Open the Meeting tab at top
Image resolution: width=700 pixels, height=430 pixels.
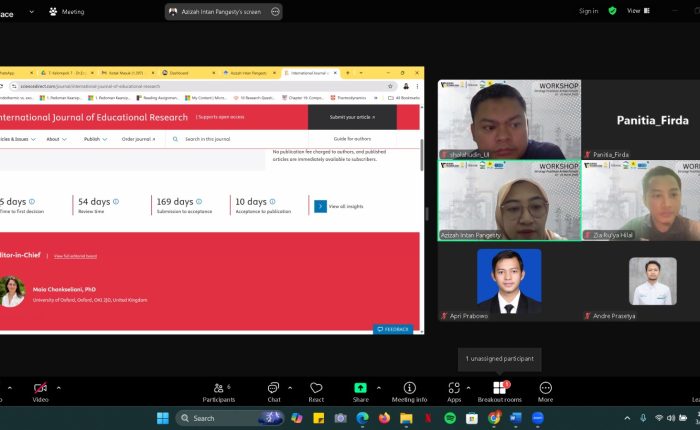click(x=66, y=12)
